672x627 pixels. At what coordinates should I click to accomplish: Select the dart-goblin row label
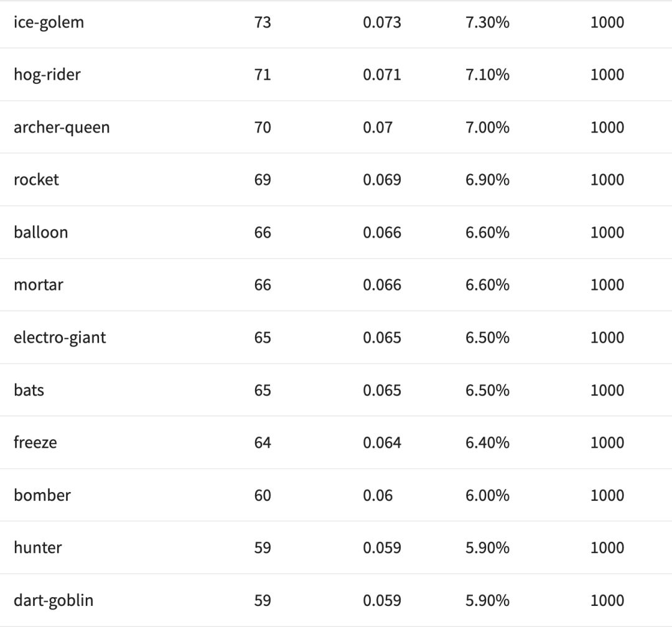click(x=54, y=600)
